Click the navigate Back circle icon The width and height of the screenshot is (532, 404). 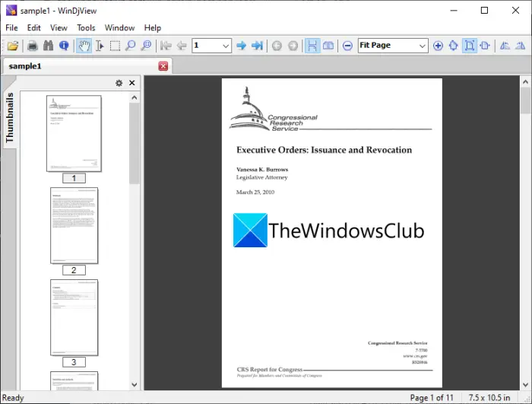[277, 46]
